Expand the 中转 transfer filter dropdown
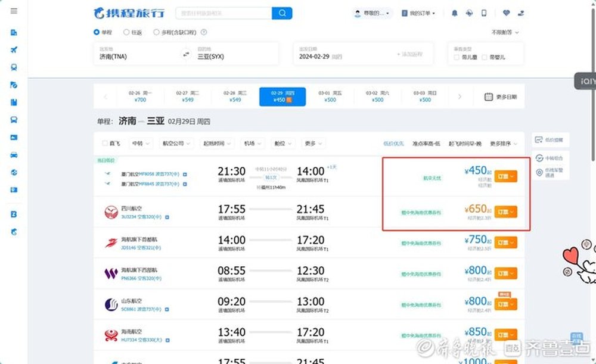 click(141, 143)
